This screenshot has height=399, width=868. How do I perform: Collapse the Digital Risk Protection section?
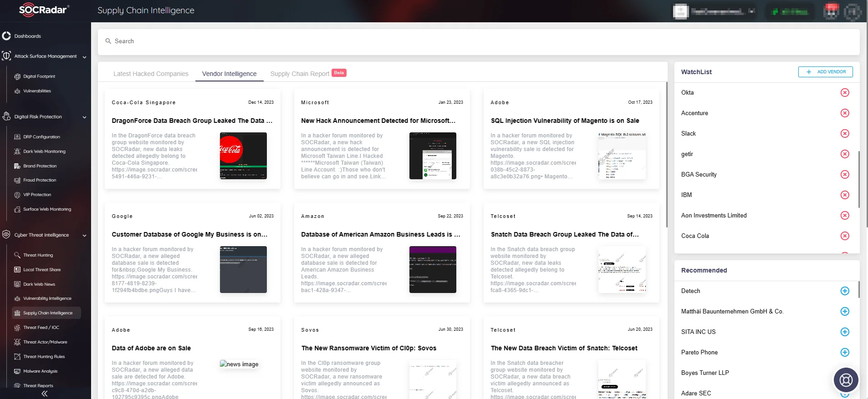tap(85, 117)
